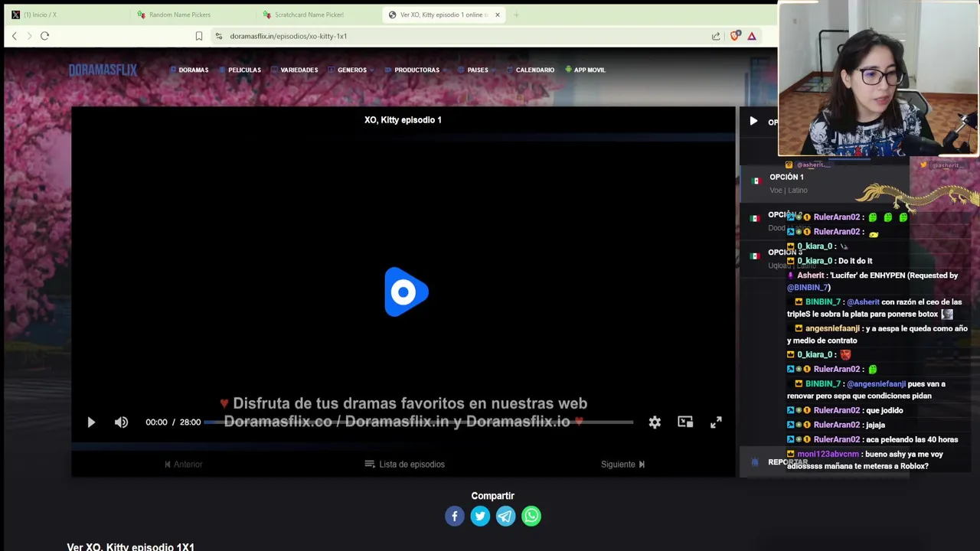
Task: Click play icon above server options
Action: [753, 121]
